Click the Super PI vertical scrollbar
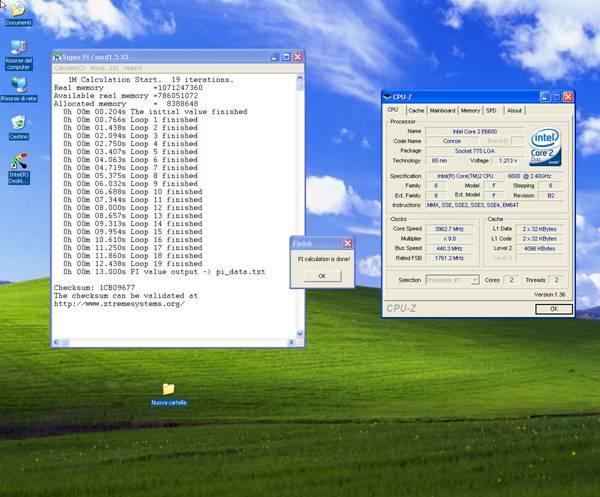The height and width of the screenshot is (497, 600). click(300, 200)
